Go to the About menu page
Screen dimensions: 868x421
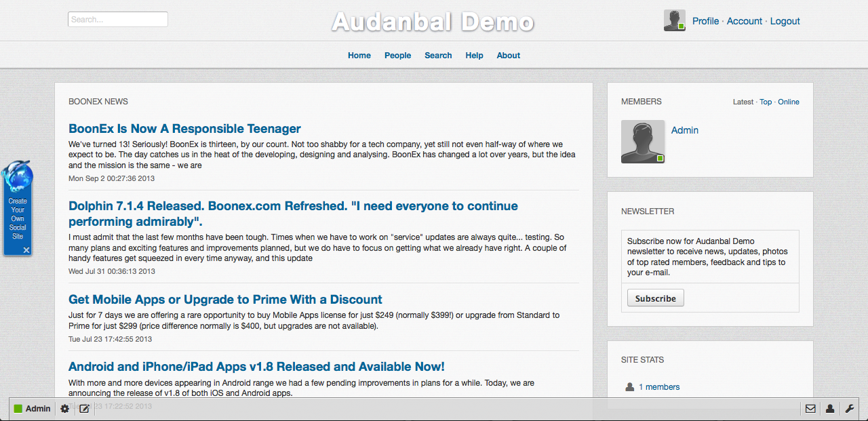[x=508, y=56]
